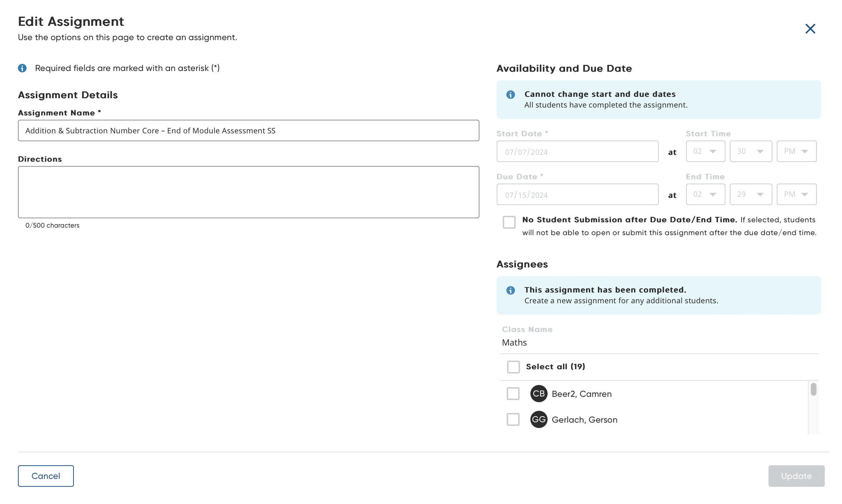Open the End Time minutes dropdown showing 29
Screen dimensions: 842x504
pos(750,194)
